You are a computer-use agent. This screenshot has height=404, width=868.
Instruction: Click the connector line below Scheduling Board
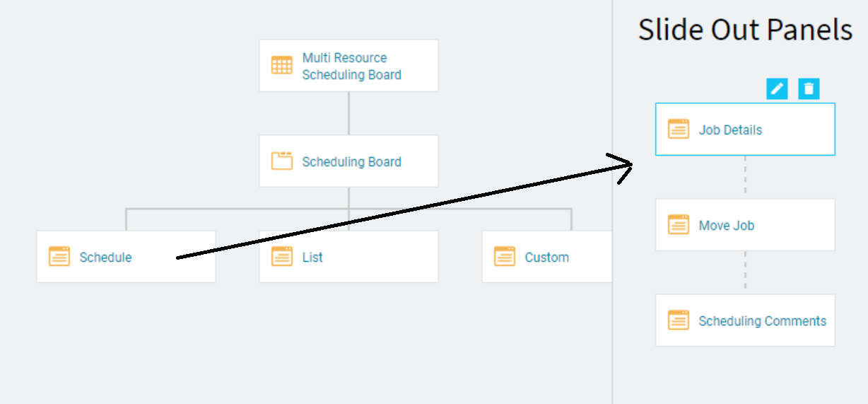pyautogui.click(x=348, y=198)
